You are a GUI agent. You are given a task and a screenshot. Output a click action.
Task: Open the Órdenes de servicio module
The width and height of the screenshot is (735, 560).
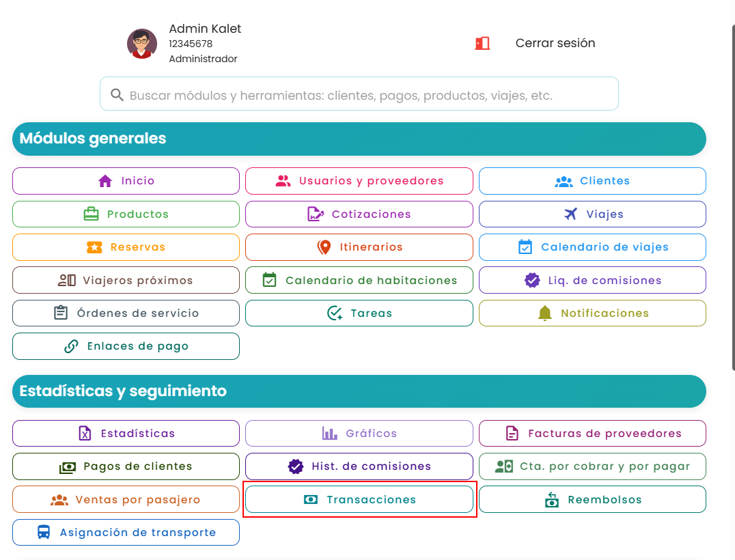pos(126,313)
